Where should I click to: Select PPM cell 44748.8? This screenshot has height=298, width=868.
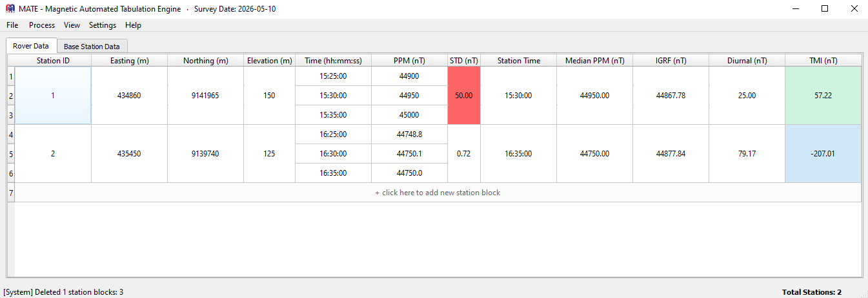[409, 134]
